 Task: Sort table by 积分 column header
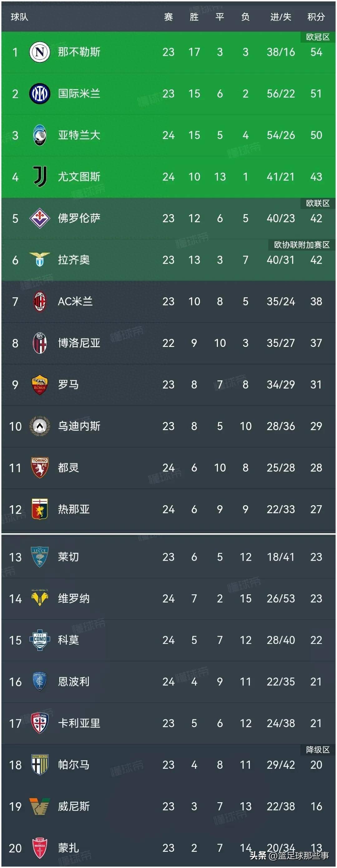[316, 17]
